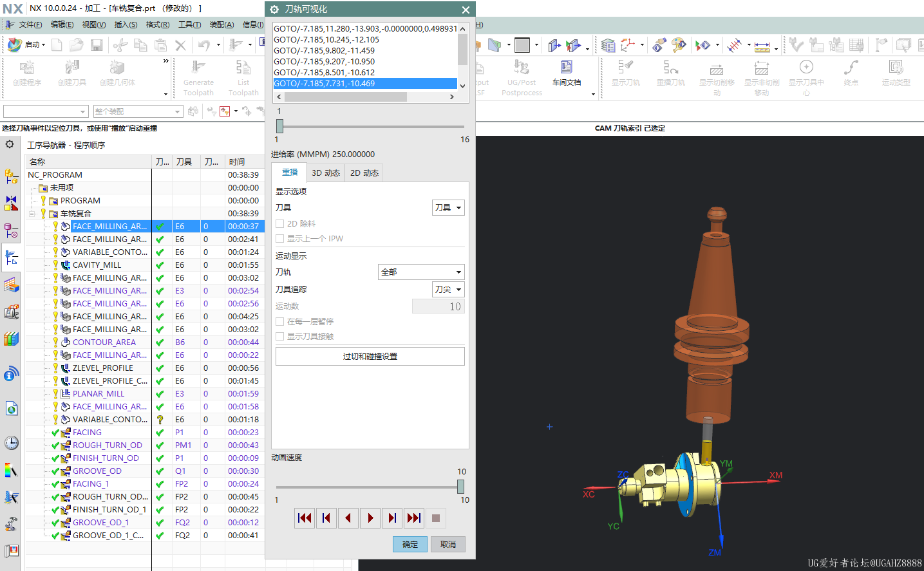The height and width of the screenshot is (571, 924).
Task: Click the 取消 button
Action: pos(448,544)
